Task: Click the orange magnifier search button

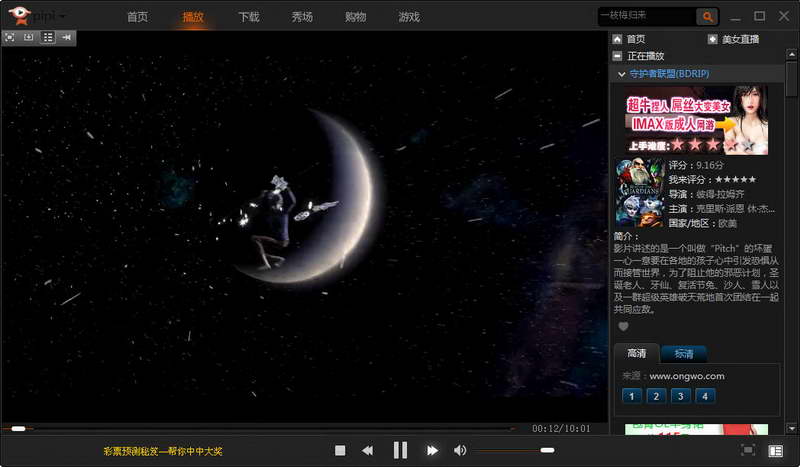Action: click(x=707, y=17)
